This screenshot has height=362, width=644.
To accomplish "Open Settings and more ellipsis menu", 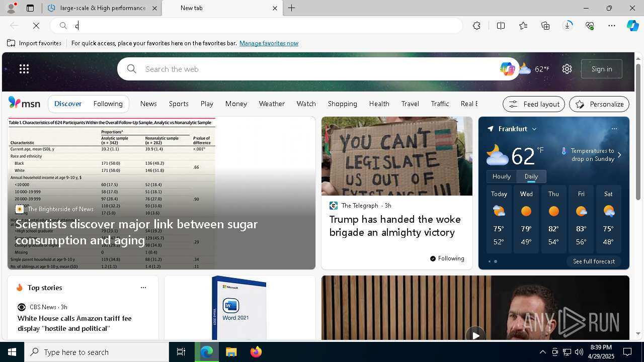I will pyautogui.click(x=612, y=26).
